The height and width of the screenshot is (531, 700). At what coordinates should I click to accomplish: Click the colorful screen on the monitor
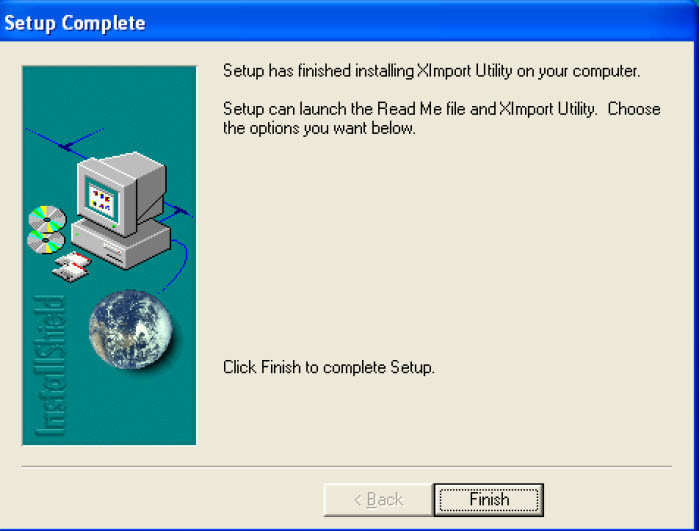point(101,201)
